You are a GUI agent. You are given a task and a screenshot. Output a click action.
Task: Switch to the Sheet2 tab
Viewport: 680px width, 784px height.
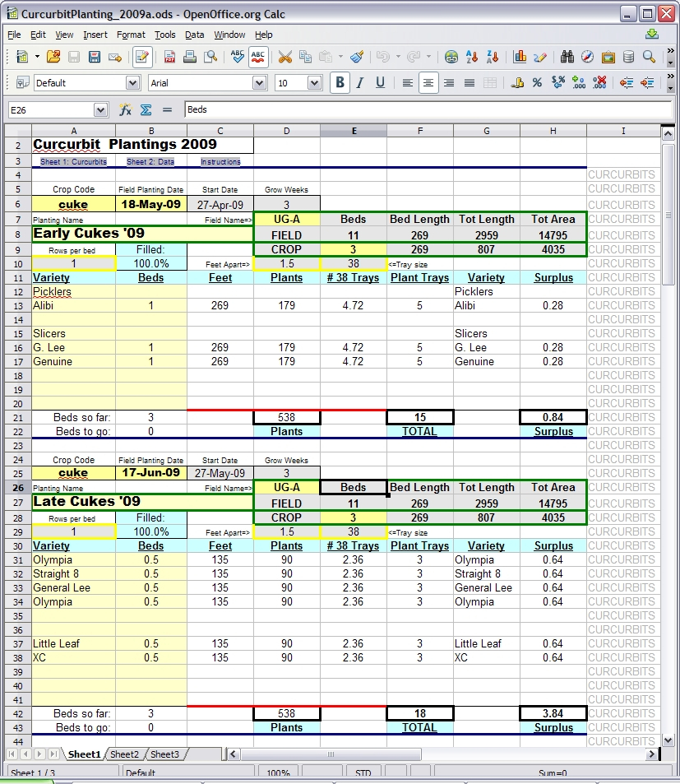click(x=125, y=754)
